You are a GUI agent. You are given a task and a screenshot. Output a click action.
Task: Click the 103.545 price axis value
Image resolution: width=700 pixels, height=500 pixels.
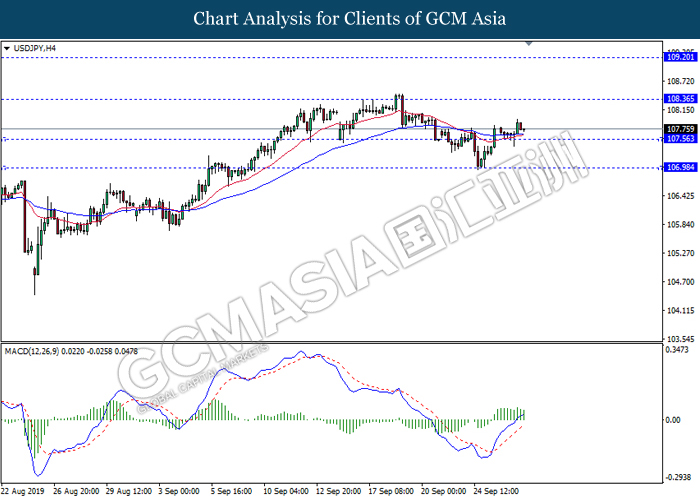[x=681, y=339]
